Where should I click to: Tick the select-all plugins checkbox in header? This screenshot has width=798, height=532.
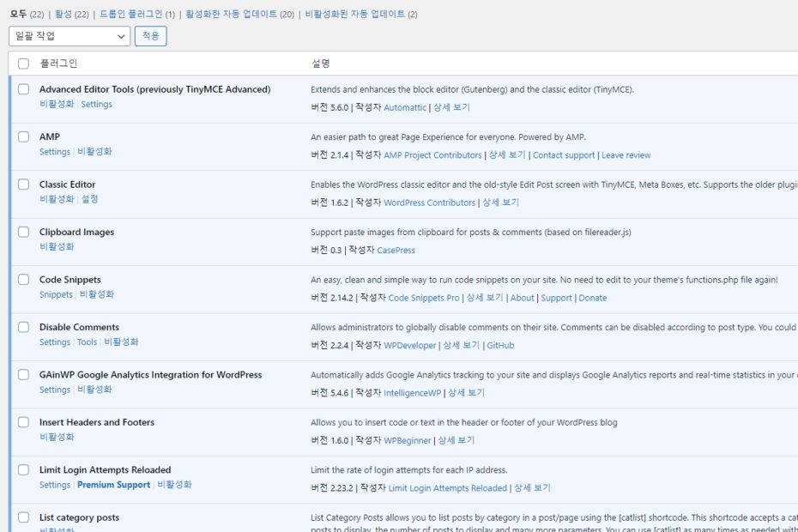click(23, 63)
